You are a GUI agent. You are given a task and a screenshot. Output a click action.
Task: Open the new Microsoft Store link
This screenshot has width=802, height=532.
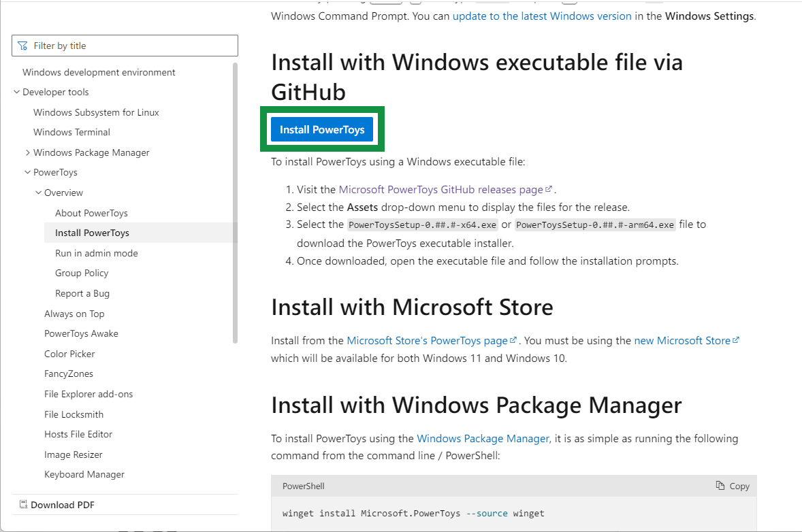tap(682, 340)
